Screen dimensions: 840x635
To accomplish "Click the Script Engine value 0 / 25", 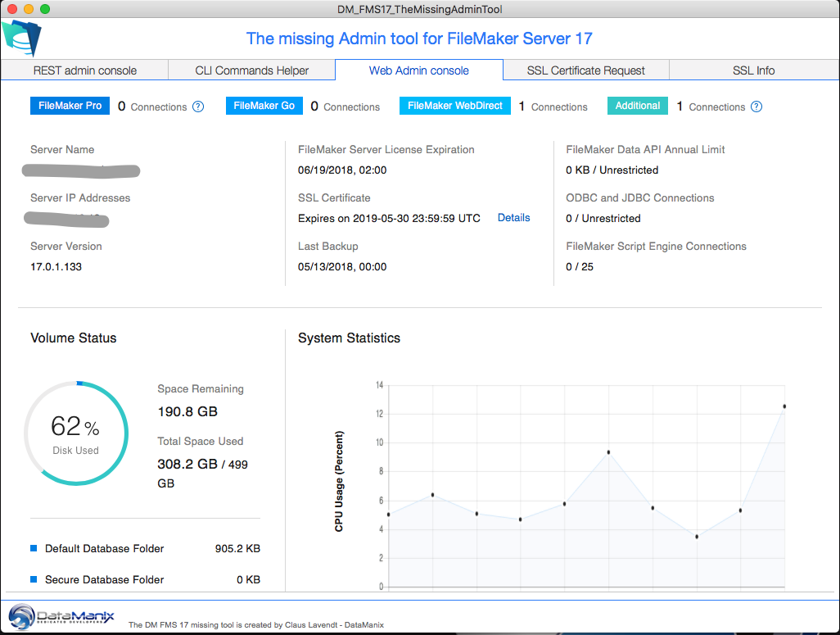I will tap(580, 266).
